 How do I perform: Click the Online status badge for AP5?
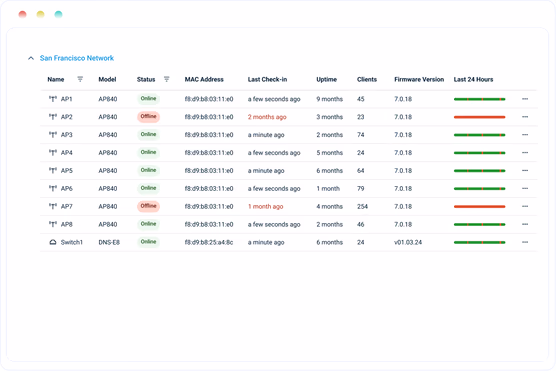click(x=149, y=170)
